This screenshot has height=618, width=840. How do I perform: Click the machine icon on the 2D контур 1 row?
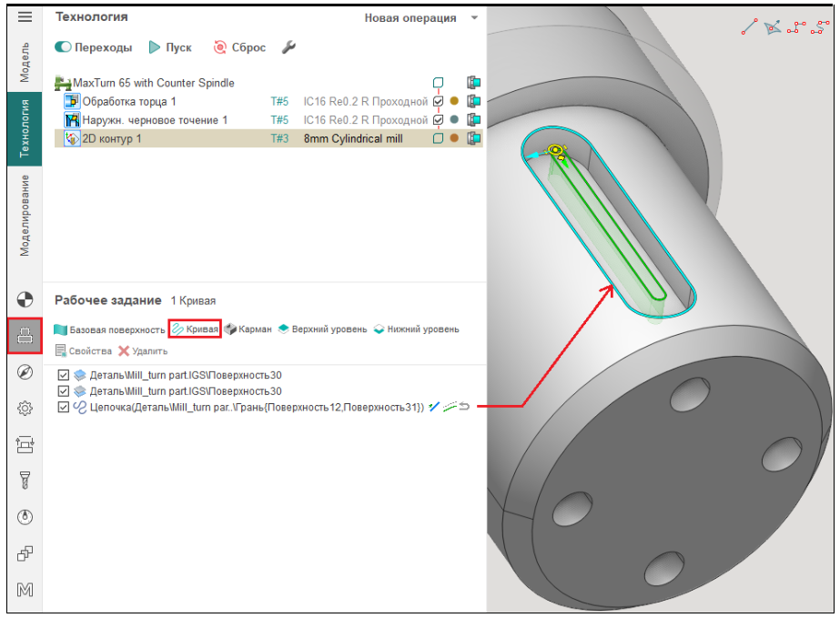point(473,138)
